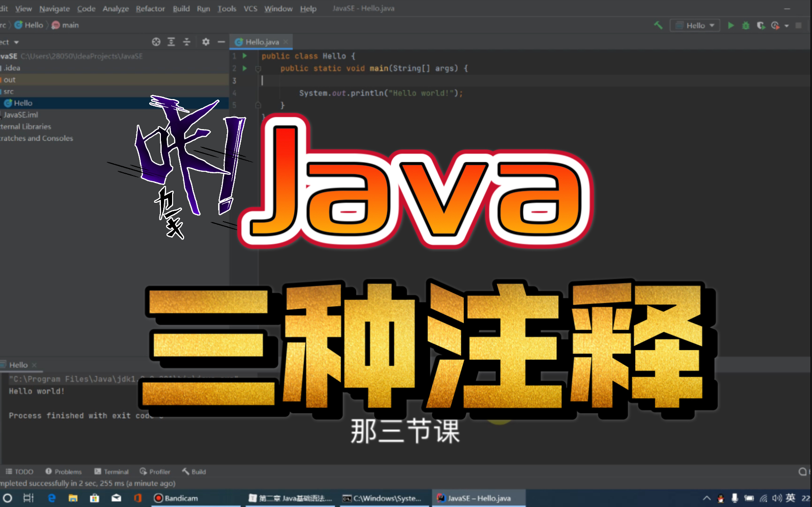Viewport: 812px width, 507px height.
Task: Click the Expand All icon in Project panel
Action: [171, 42]
